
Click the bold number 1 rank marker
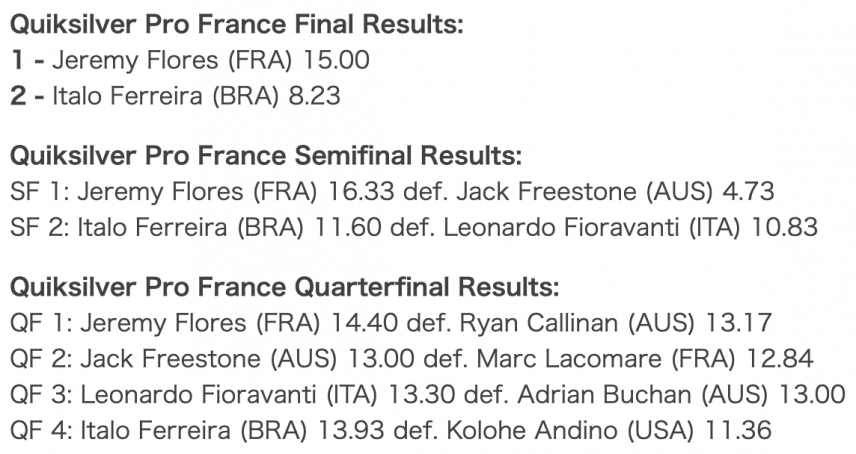coord(17,60)
